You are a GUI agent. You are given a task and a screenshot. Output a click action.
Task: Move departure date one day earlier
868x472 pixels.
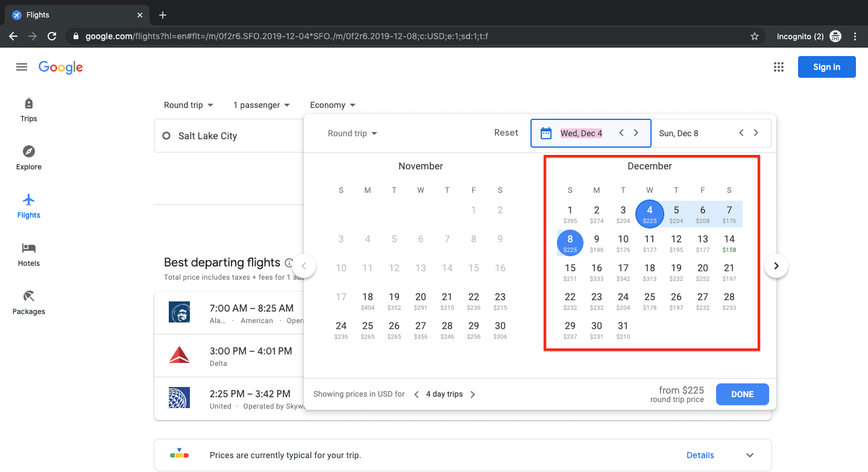[621, 133]
